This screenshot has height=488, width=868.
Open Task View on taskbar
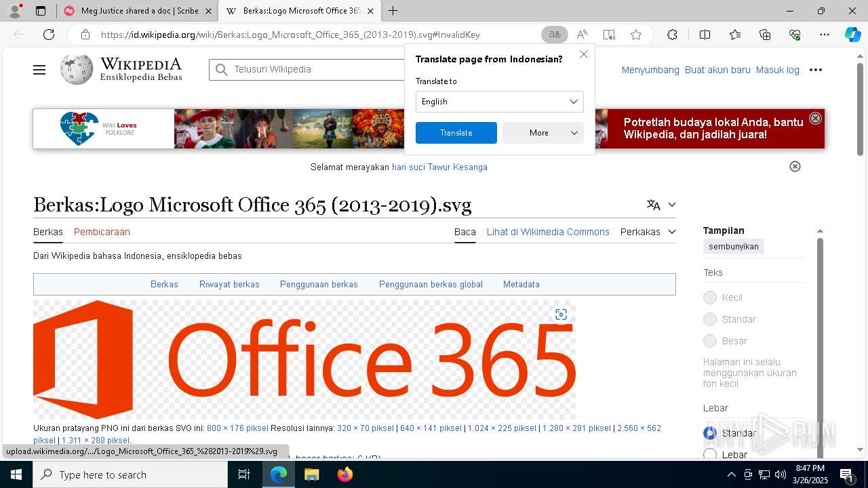(245, 474)
